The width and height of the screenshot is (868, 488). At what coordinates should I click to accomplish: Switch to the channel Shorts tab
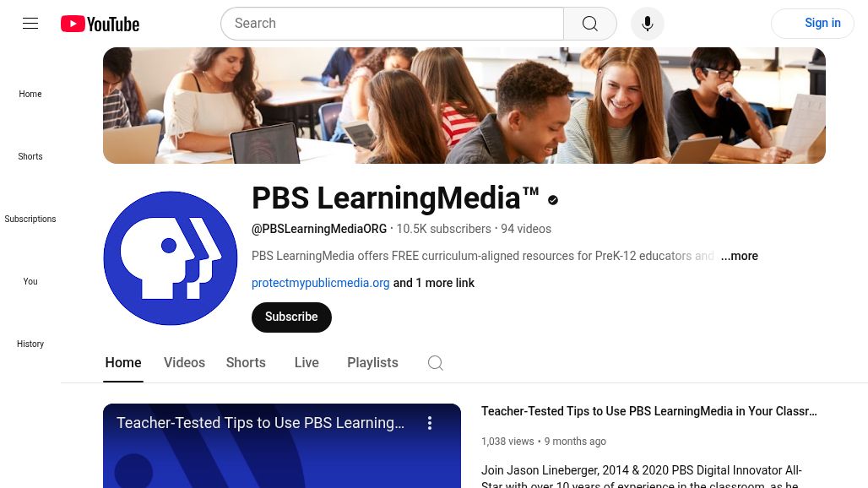(x=246, y=363)
